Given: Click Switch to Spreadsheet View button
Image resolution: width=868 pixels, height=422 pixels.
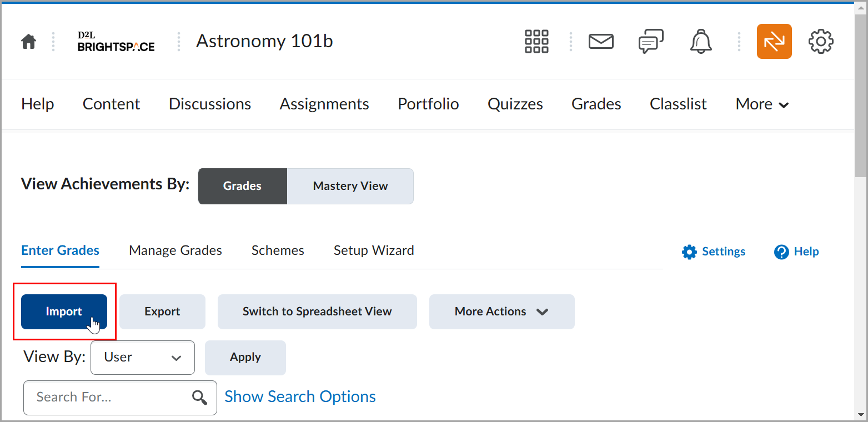Looking at the screenshot, I should point(317,312).
